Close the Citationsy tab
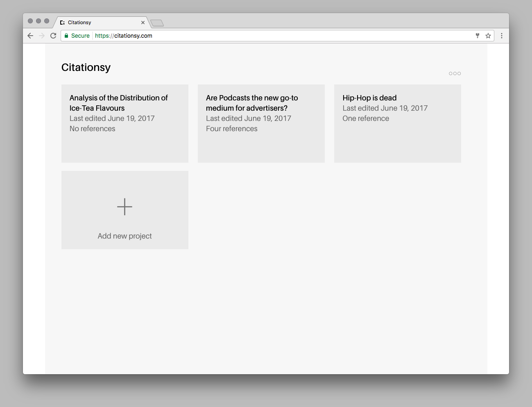 click(x=143, y=23)
